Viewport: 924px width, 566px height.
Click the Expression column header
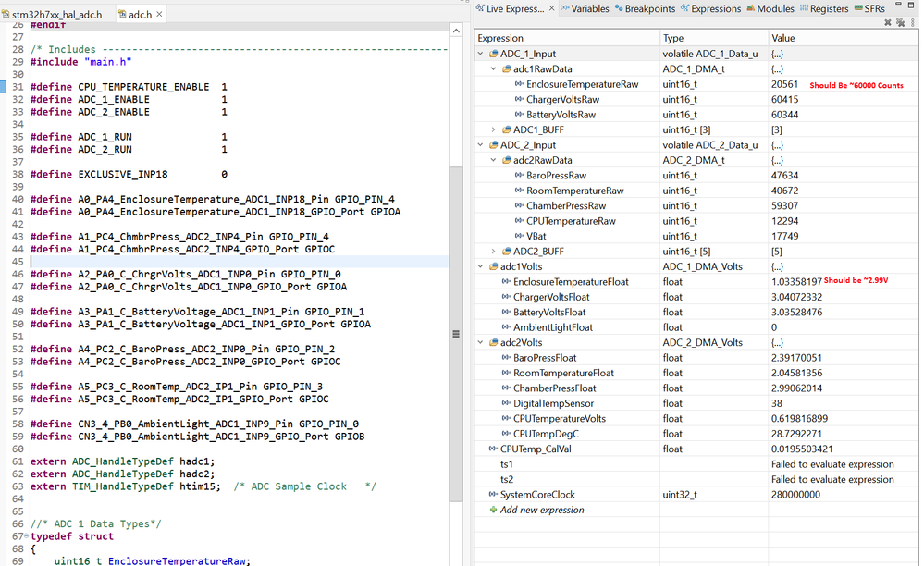(567, 38)
